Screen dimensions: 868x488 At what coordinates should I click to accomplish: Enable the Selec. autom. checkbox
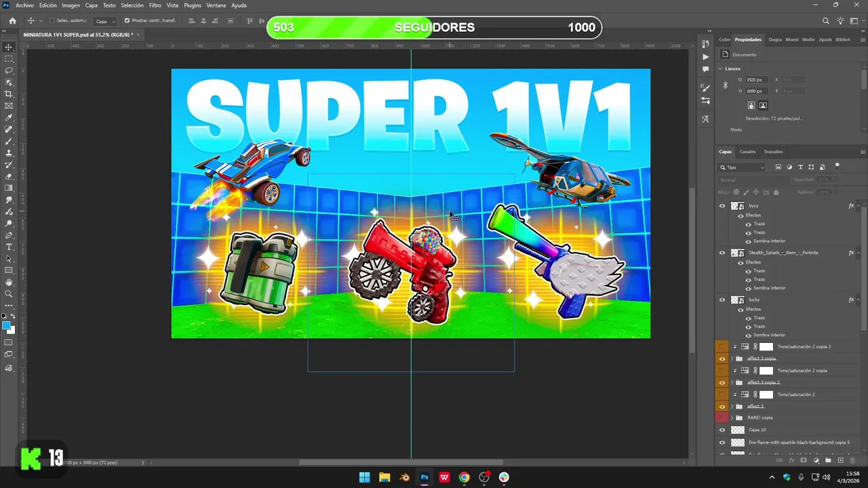(52, 21)
